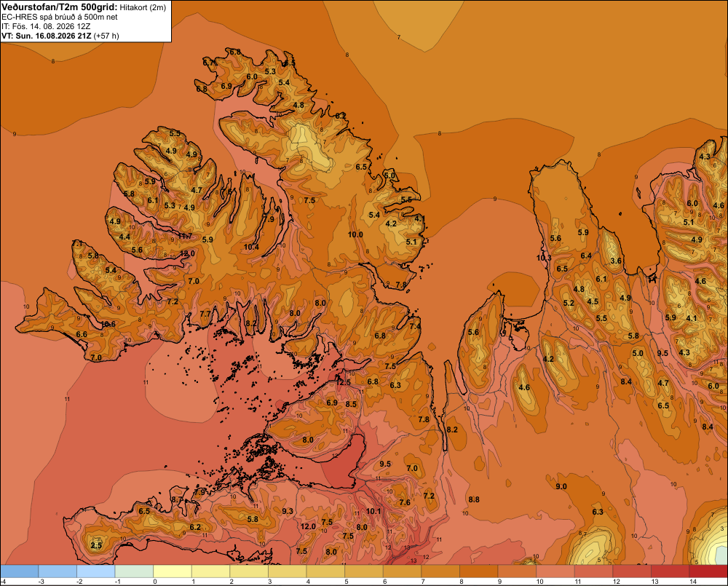The height and width of the screenshot is (586, 728).
Task: Choose the legend swatch between 4 and 5
Action: click(325, 571)
